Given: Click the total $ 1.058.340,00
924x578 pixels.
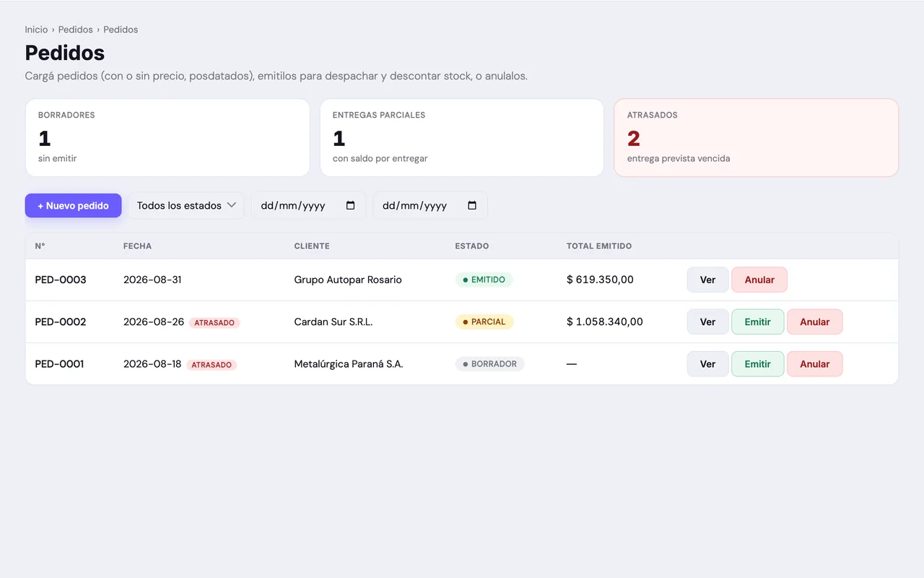Looking at the screenshot, I should point(605,322).
